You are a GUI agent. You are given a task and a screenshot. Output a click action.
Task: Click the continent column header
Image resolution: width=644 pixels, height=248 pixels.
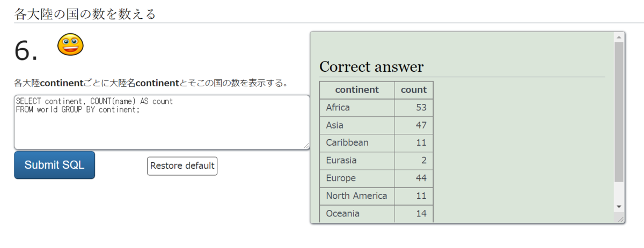coord(357,90)
